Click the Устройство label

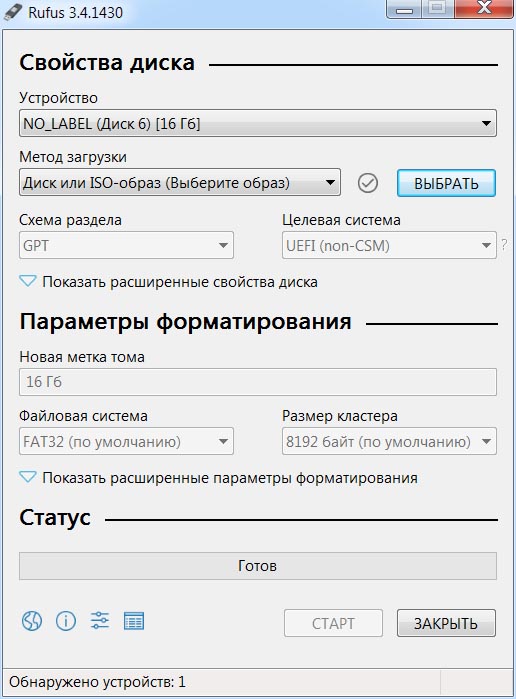pos(58,98)
